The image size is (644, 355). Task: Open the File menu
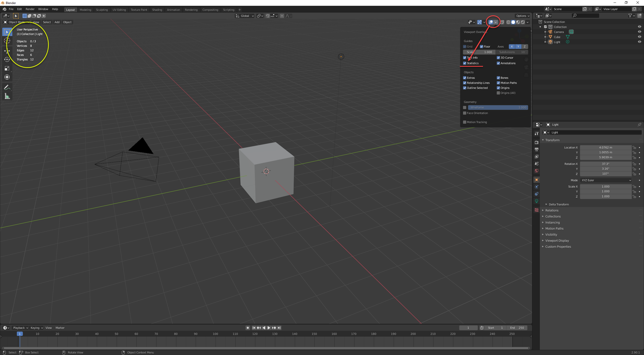point(11,9)
